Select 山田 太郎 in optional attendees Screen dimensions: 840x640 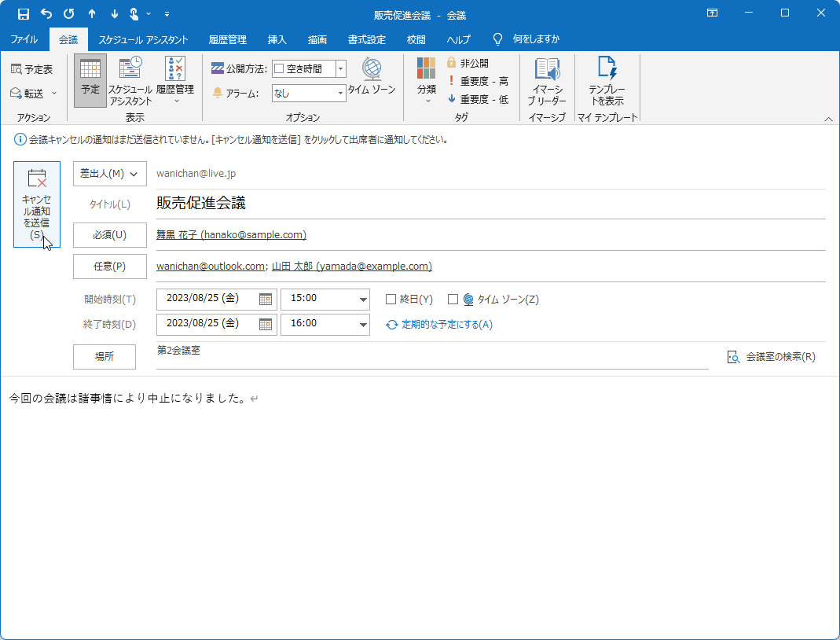pos(352,267)
